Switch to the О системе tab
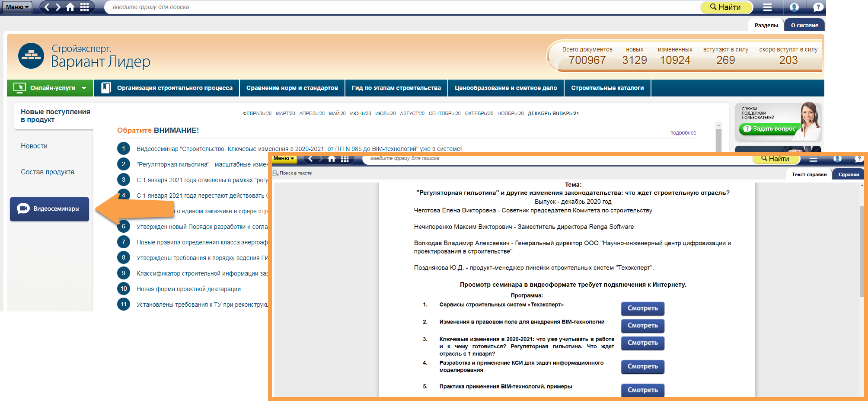 [804, 25]
